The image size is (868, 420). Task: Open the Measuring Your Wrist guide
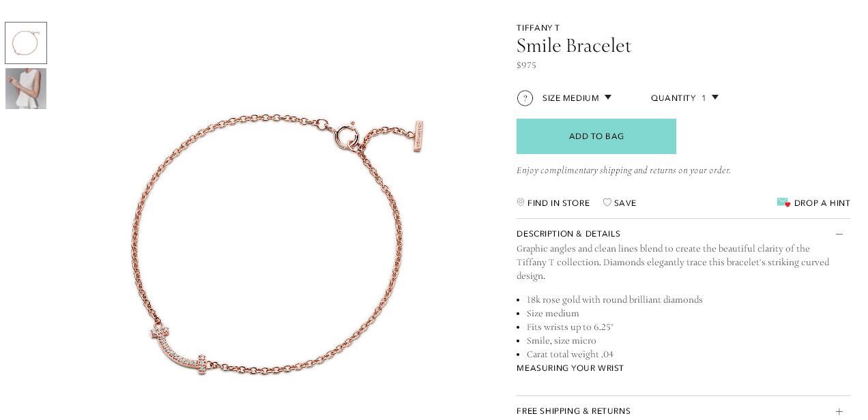tap(570, 368)
